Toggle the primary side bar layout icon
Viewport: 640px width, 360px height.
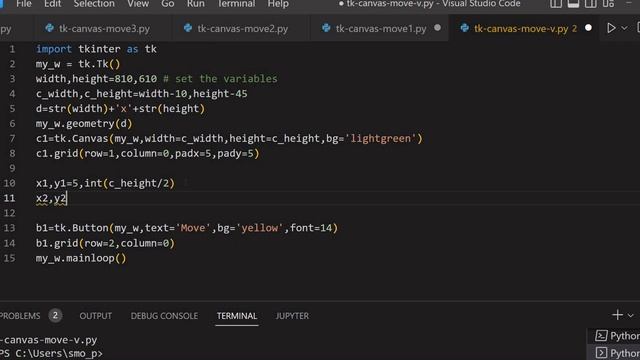pos(556,4)
